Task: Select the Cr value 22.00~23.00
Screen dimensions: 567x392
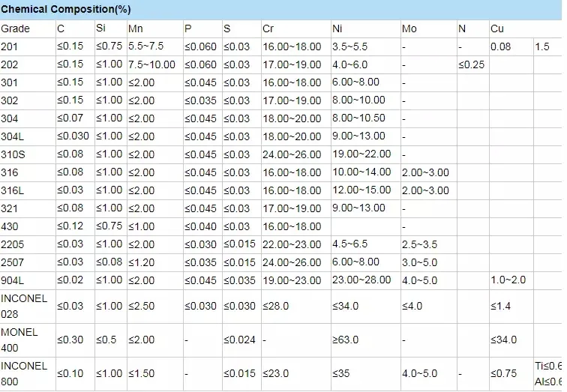Action: click(292, 244)
